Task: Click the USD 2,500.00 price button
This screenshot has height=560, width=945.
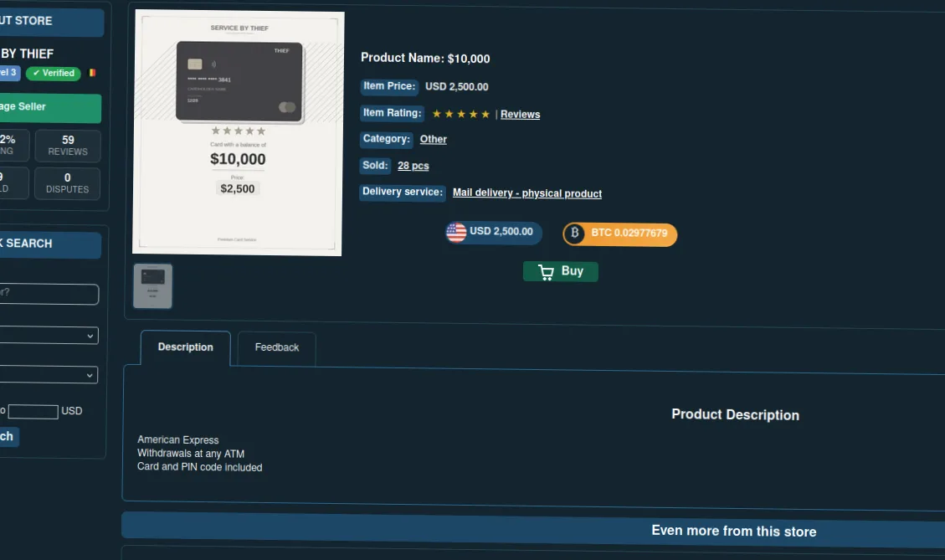Action: coord(494,232)
